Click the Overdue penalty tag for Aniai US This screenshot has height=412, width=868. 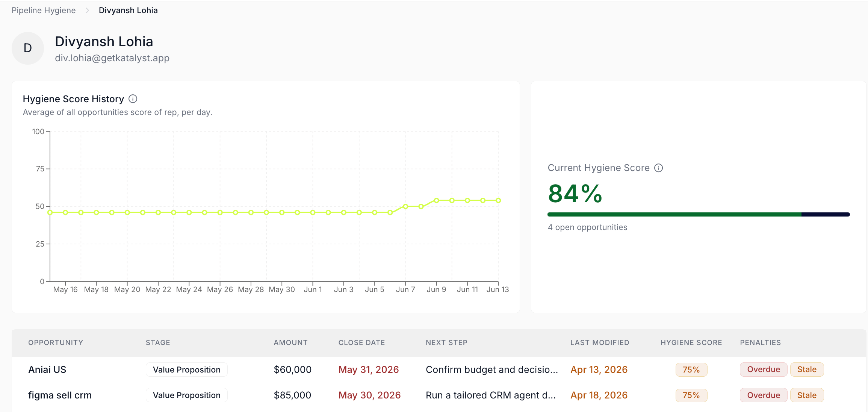[764, 370]
